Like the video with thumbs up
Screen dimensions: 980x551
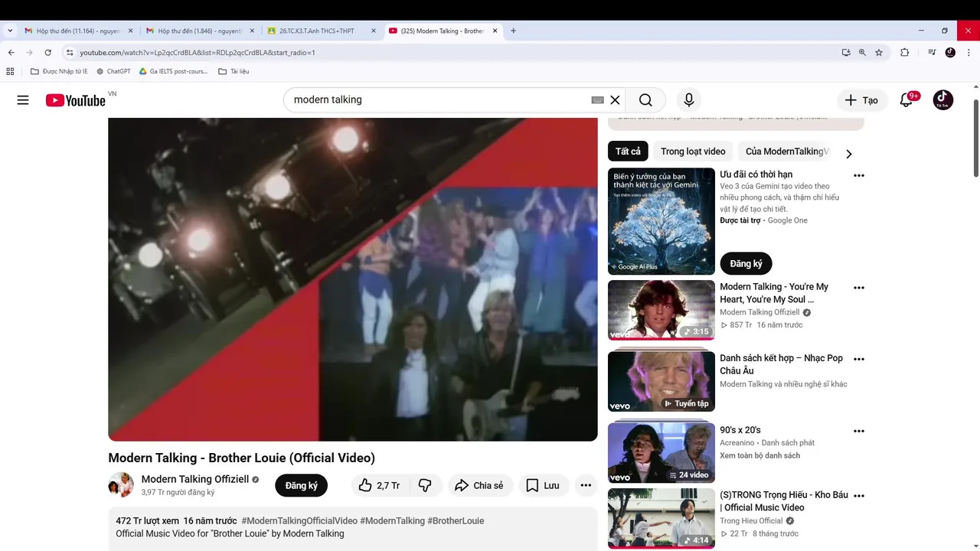tap(381, 485)
